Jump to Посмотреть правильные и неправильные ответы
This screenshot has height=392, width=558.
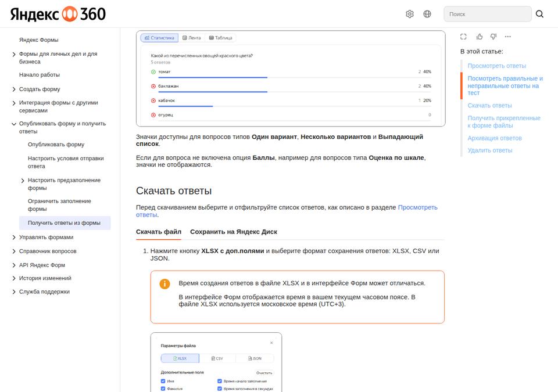coord(505,86)
